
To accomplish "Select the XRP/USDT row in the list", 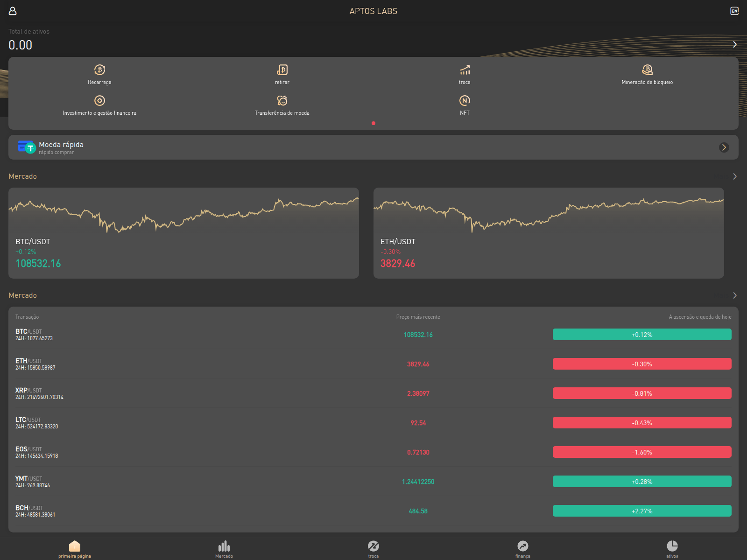I will (373, 393).
